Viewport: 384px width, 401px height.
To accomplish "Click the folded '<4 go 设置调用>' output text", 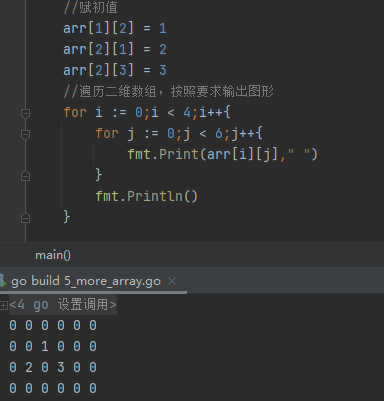I will pos(63,305).
